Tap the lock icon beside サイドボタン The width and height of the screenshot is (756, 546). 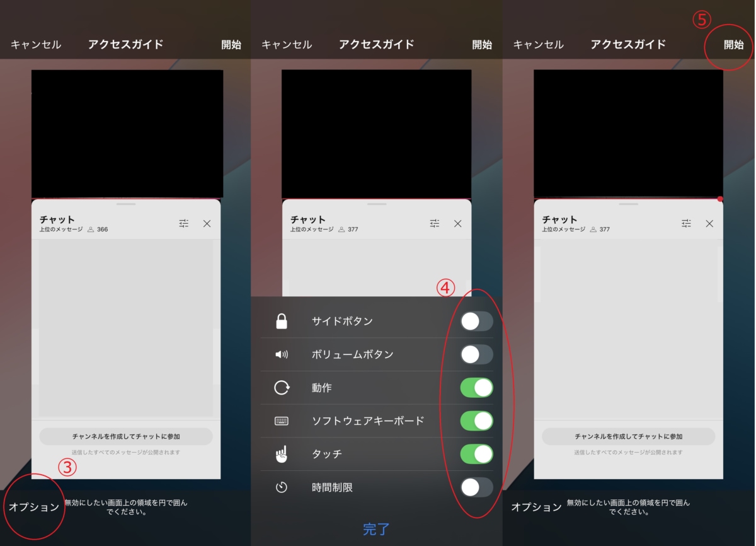281,320
